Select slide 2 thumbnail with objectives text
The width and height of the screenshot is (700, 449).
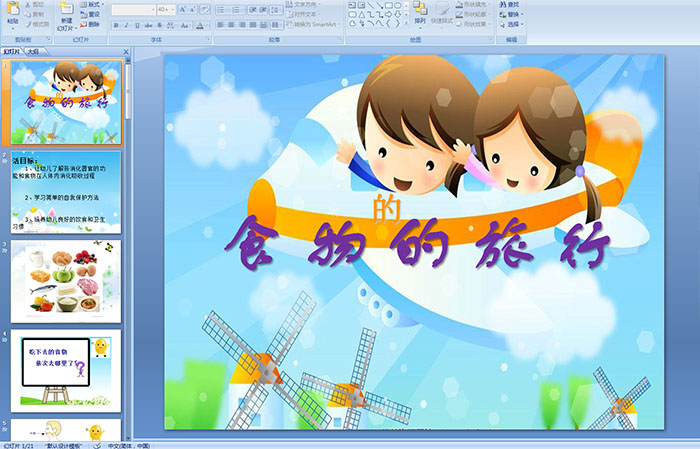[x=66, y=192]
